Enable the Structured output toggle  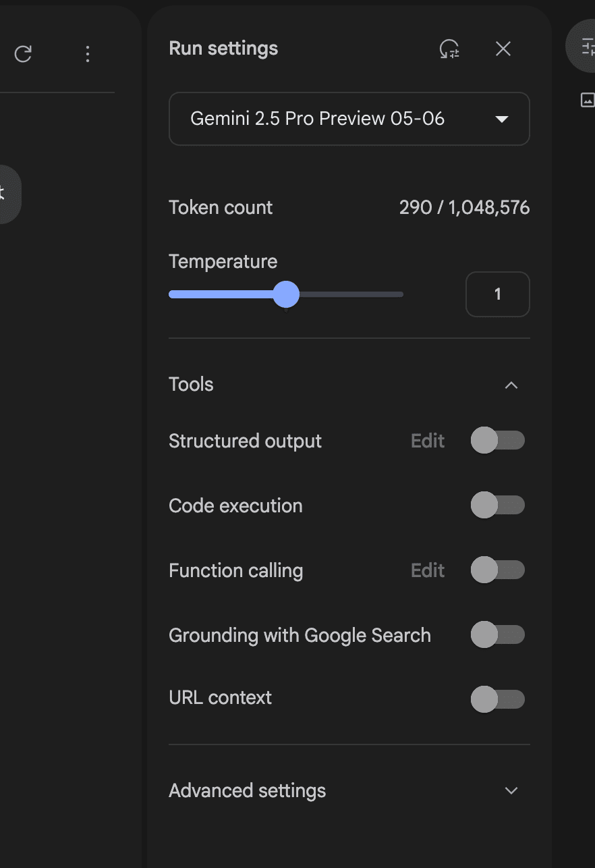498,441
